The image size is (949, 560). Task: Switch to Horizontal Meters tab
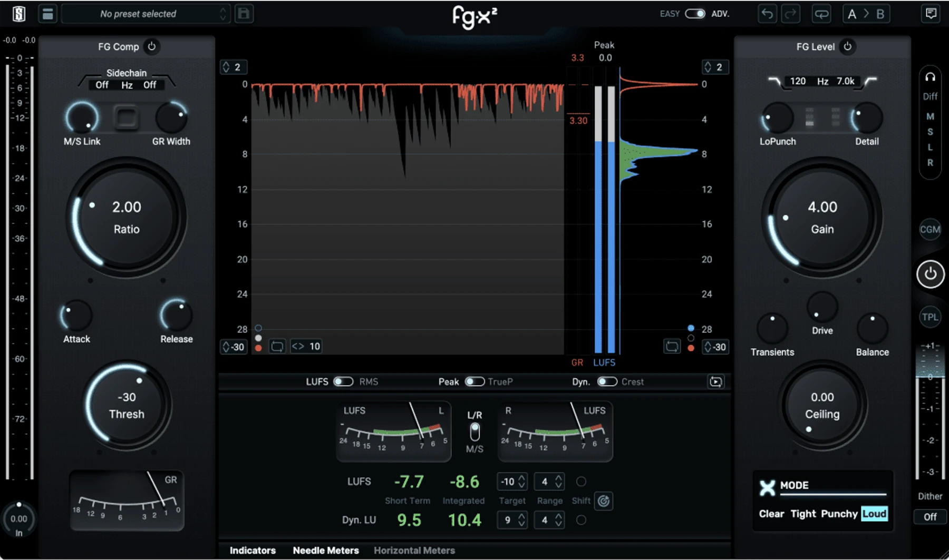(414, 551)
